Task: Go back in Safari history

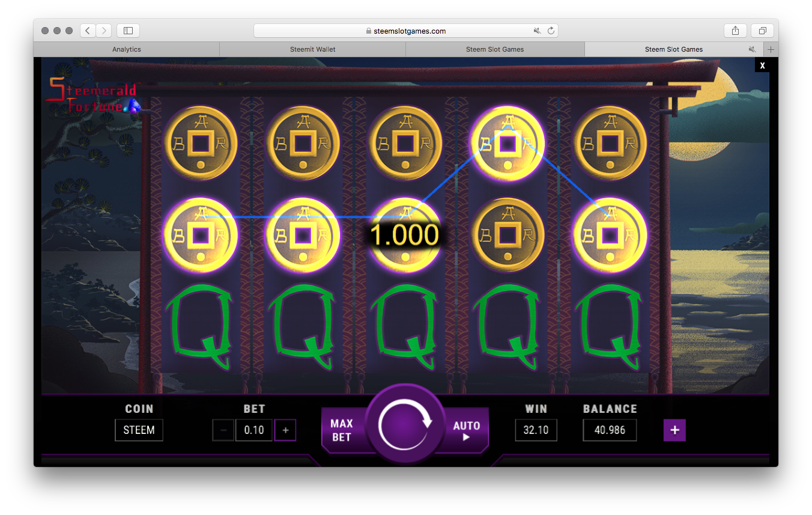Action: pos(88,31)
